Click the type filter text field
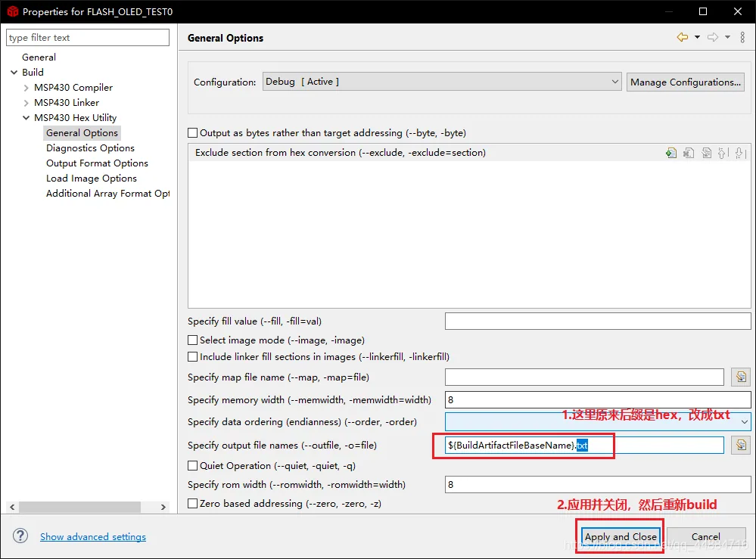This screenshot has width=756, height=559. [88, 38]
